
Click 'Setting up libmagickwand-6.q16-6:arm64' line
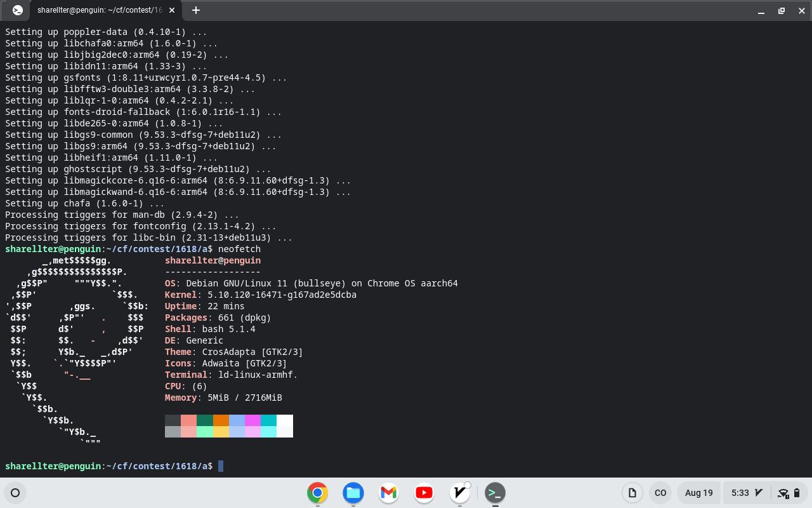[178, 192]
